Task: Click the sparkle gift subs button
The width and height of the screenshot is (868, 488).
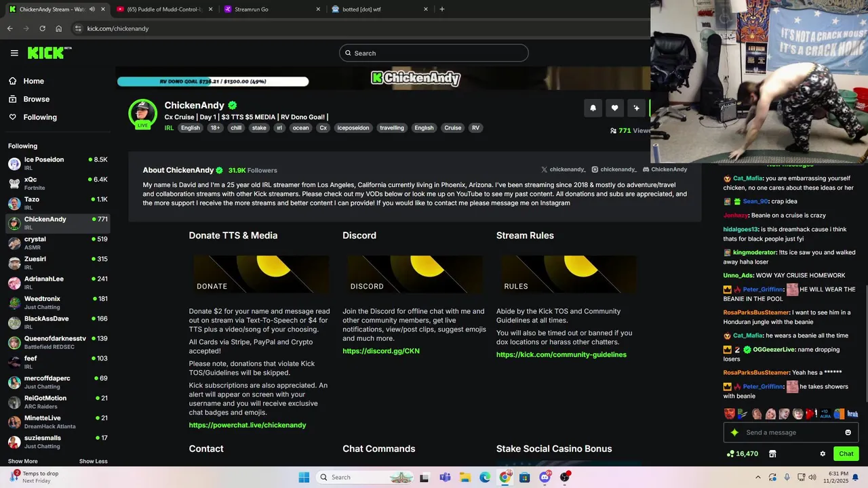Action: click(x=637, y=108)
